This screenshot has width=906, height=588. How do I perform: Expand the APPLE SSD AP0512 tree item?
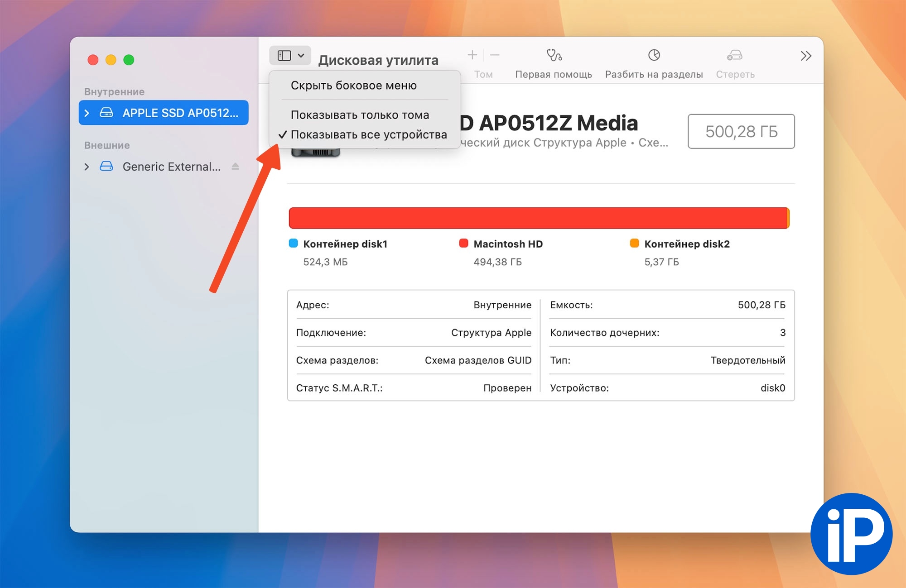point(87,113)
